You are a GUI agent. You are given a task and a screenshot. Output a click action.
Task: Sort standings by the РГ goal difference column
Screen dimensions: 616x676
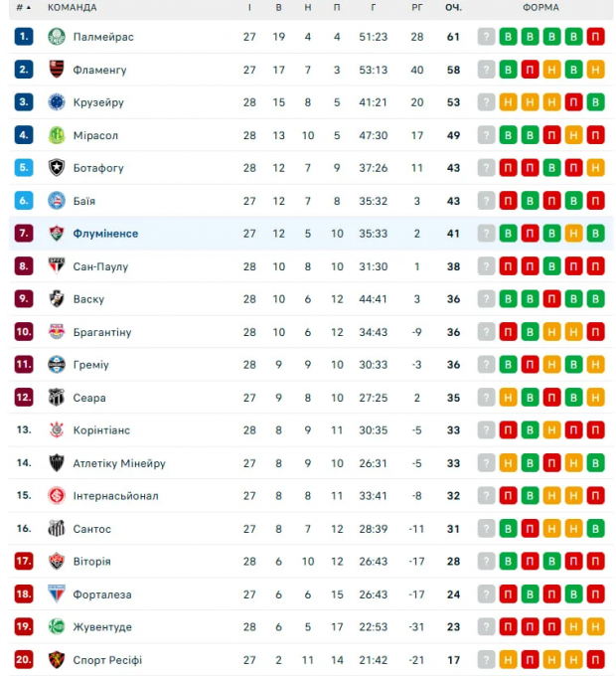[x=416, y=8]
